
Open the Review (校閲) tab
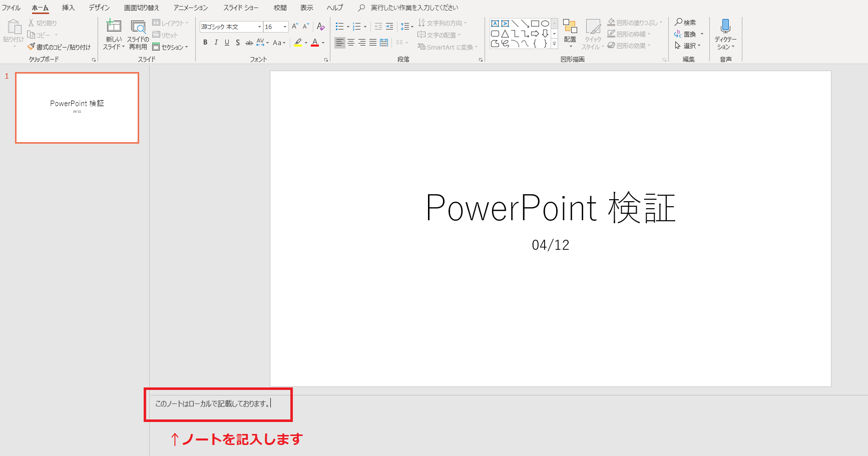280,8
